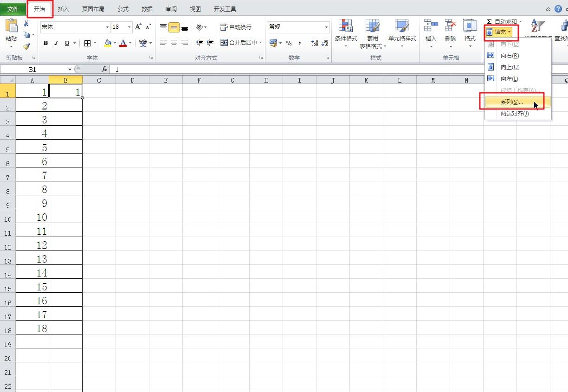Screen dimensions: 568x392
Task: Click the Cut scissors icon
Action: 26,23
